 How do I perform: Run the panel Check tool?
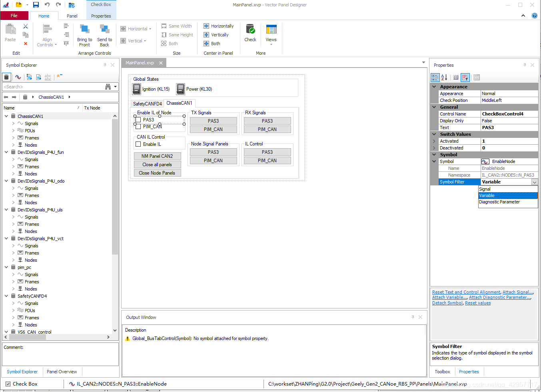(250, 33)
